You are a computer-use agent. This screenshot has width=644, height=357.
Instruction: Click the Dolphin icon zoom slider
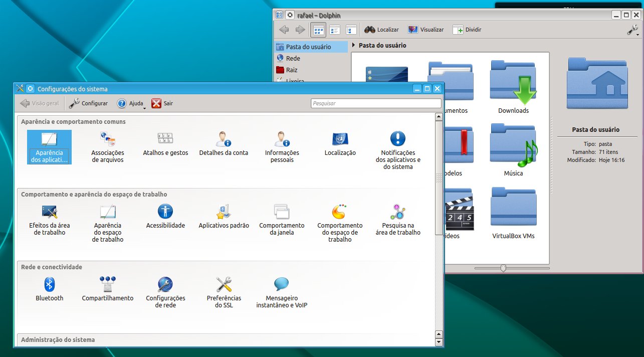point(503,268)
